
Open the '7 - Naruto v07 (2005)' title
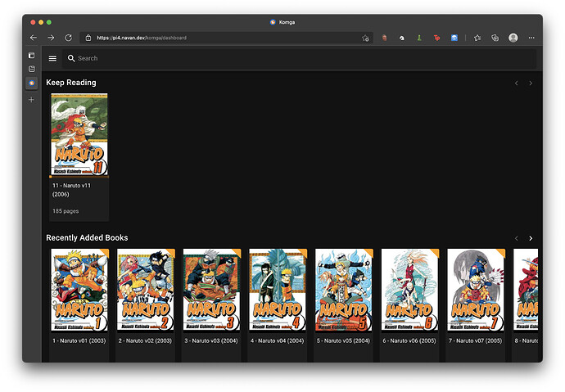point(475,341)
